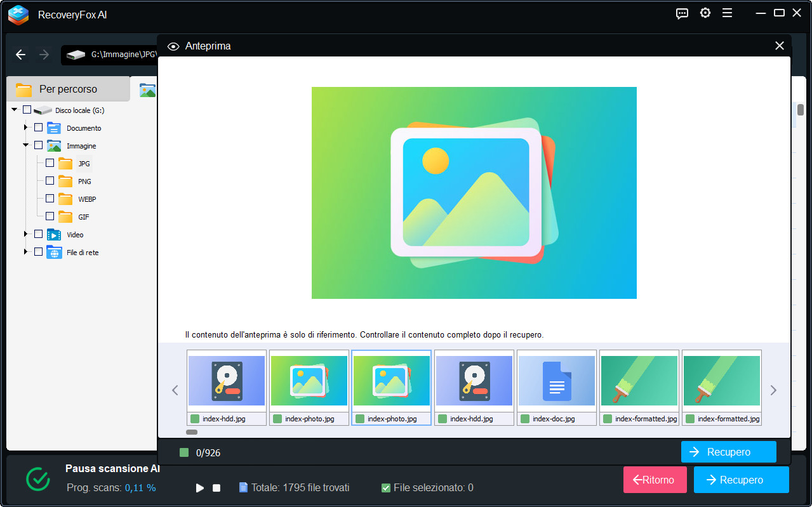Expand the Documento tree node
Viewport: 812px width, 507px height.
(26, 128)
